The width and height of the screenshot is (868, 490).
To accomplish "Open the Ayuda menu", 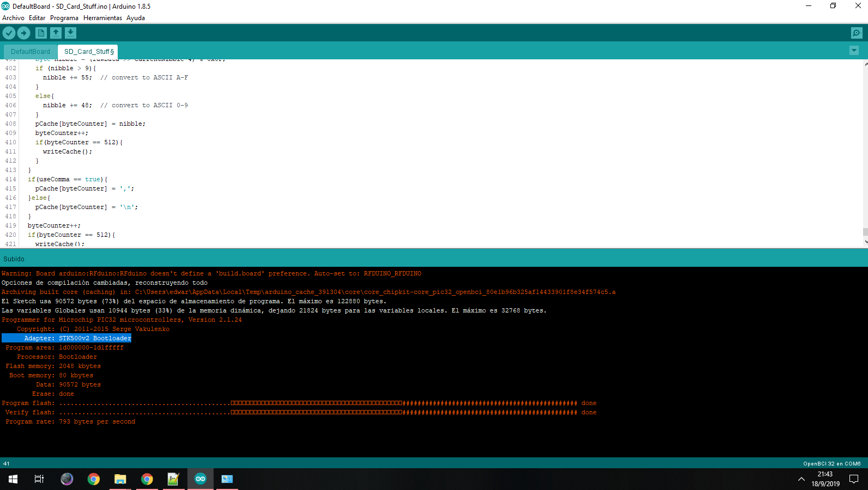I will pos(136,18).
